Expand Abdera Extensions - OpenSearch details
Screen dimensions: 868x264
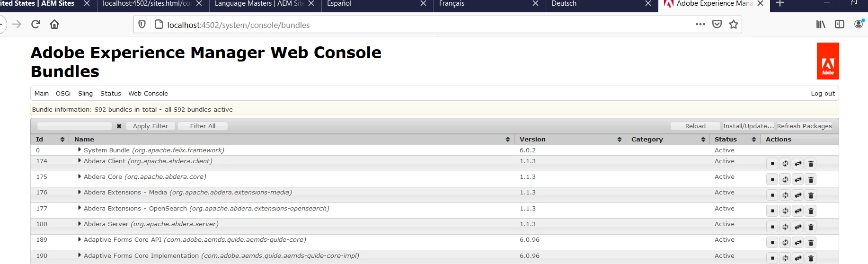[x=80, y=208]
